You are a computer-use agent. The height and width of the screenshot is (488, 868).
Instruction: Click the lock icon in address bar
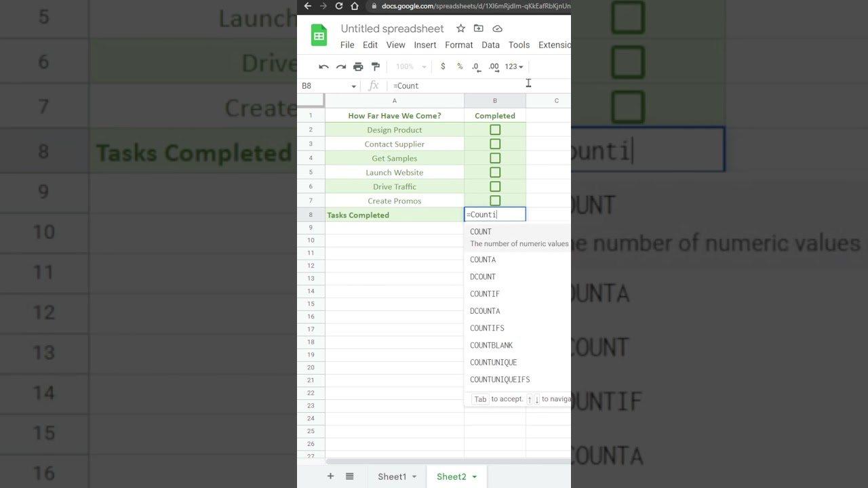click(x=374, y=6)
